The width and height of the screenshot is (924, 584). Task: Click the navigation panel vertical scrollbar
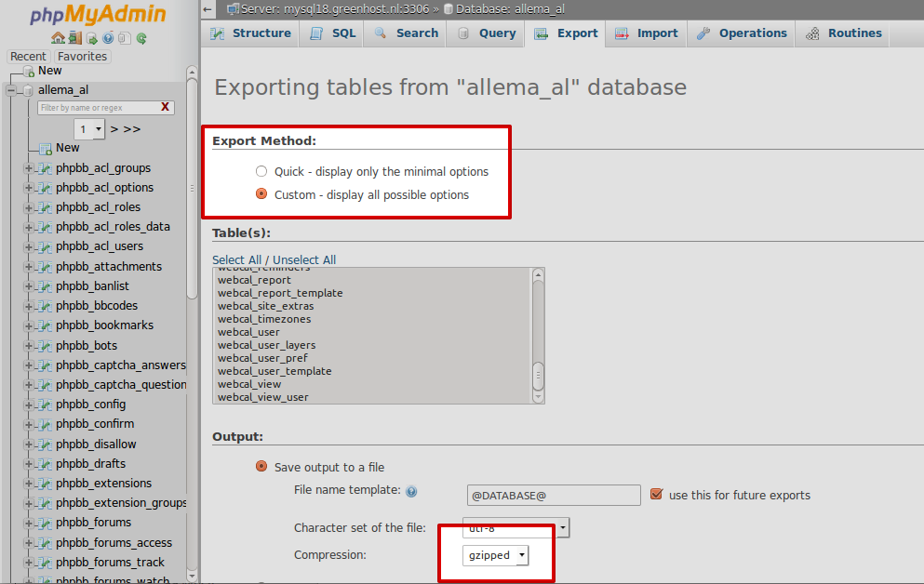(x=192, y=189)
